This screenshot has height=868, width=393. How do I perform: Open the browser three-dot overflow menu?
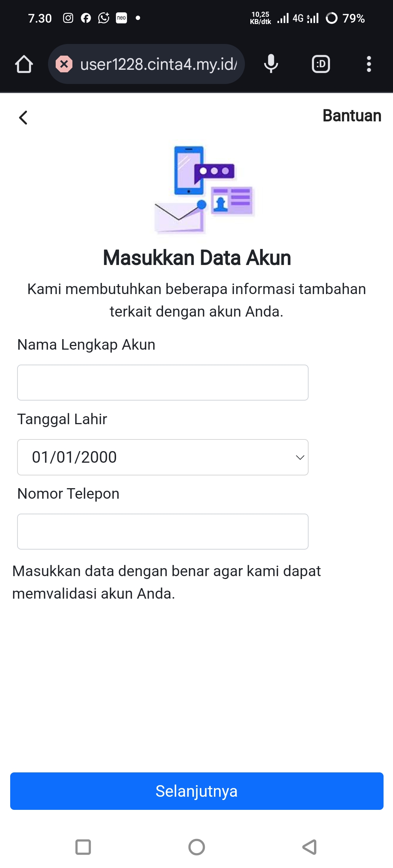coord(369,64)
